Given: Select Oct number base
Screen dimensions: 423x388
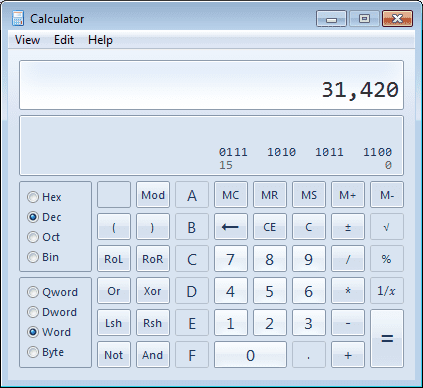Looking at the screenshot, I should pos(43,237).
